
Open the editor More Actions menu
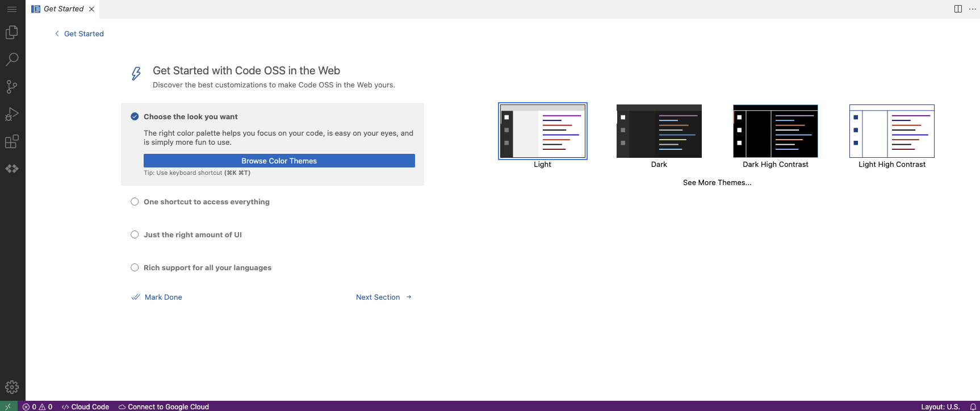973,9
